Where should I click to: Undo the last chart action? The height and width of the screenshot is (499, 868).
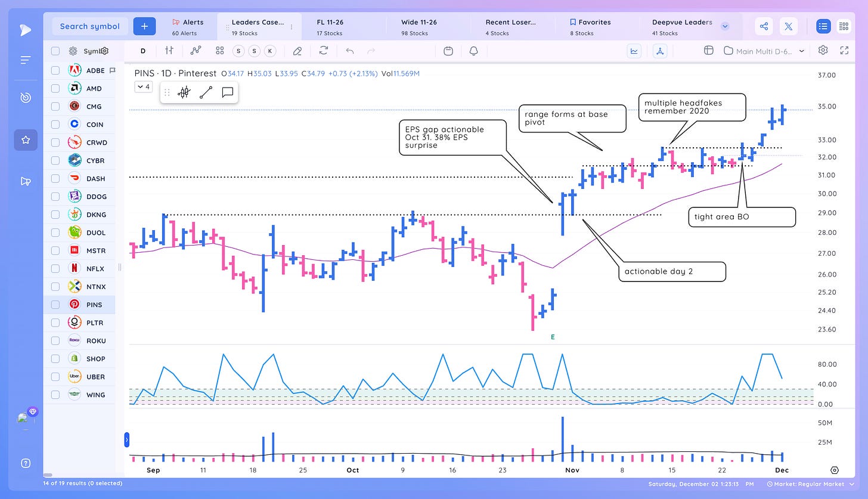pos(350,51)
